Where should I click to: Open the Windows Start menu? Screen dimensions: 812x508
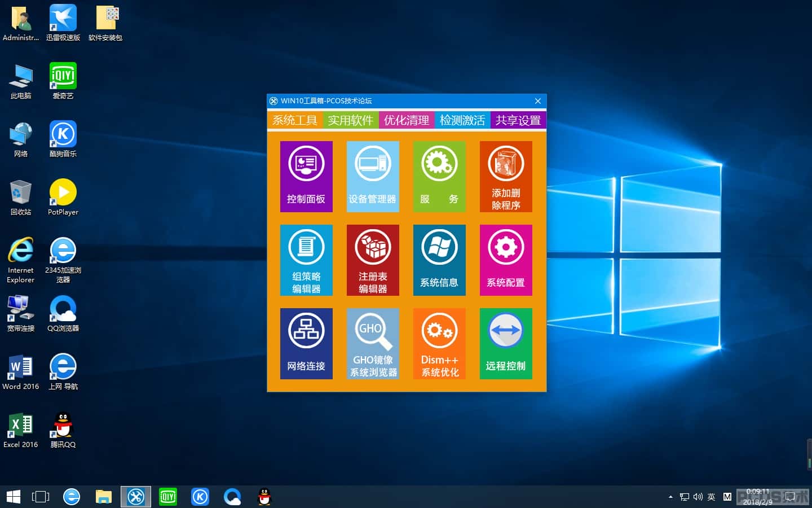click(x=14, y=497)
